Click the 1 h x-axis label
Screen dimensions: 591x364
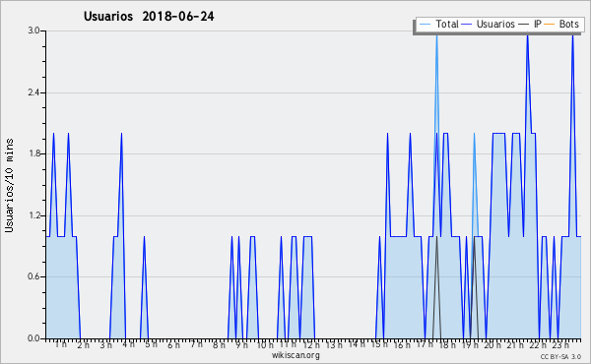point(61,344)
